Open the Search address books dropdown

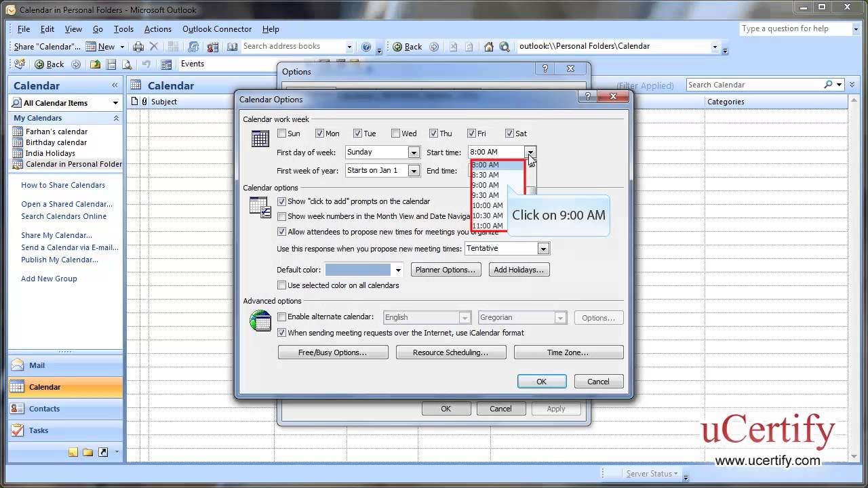pyautogui.click(x=349, y=47)
